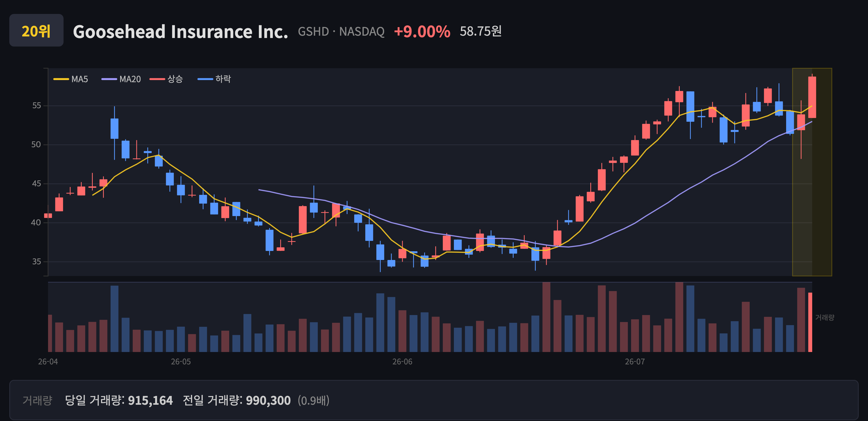The height and width of the screenshot is (421, 868).
Task: Click the GSHD · NASDAQ ticker label
Action: (341, 32)
